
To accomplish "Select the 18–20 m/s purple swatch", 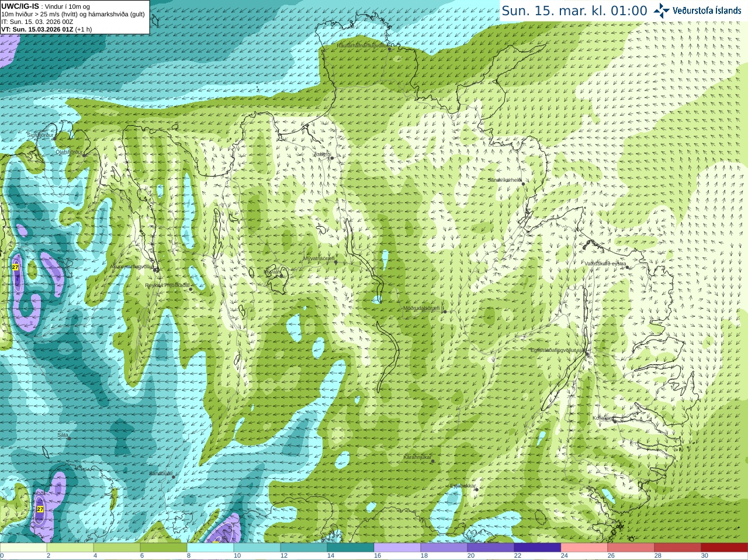I will pyautogui.click(x=444, y=548).
